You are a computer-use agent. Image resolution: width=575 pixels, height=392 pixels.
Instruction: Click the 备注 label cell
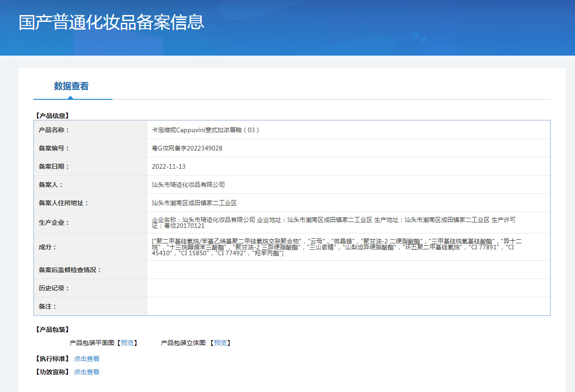tap(90, 306)
